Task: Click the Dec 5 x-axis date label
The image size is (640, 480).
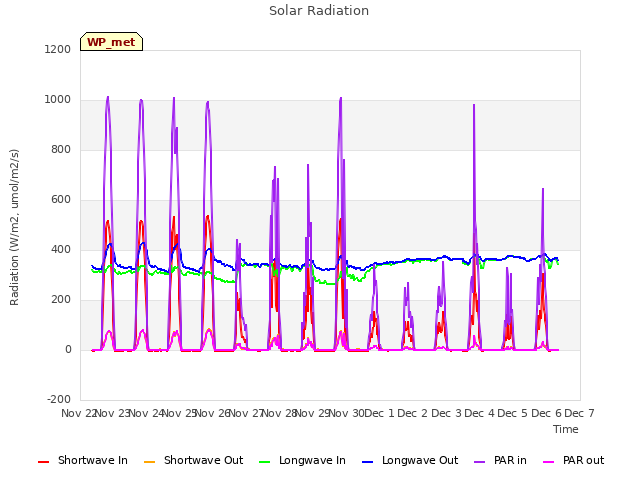Action: (513, 413)
